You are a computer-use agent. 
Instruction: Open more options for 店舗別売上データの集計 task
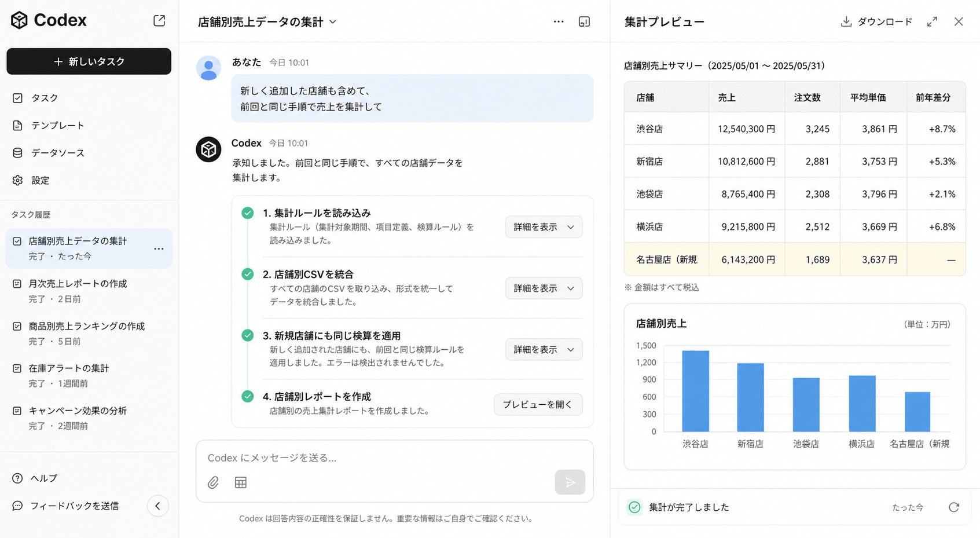[159, 248]
